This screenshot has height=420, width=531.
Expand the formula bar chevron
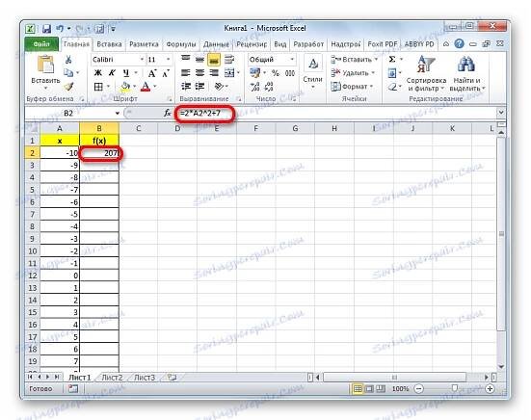501,113
